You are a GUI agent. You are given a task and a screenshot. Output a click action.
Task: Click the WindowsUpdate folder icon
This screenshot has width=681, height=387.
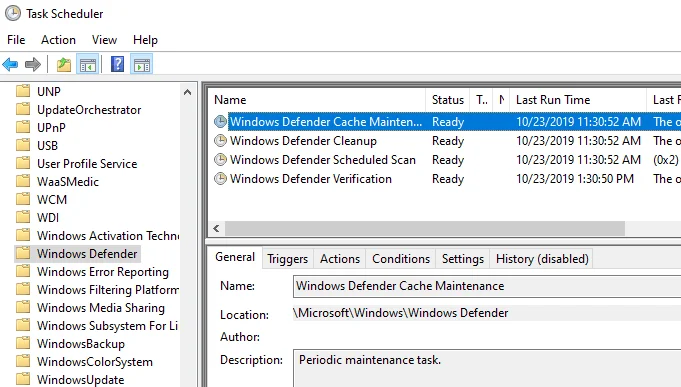(23, 379)
